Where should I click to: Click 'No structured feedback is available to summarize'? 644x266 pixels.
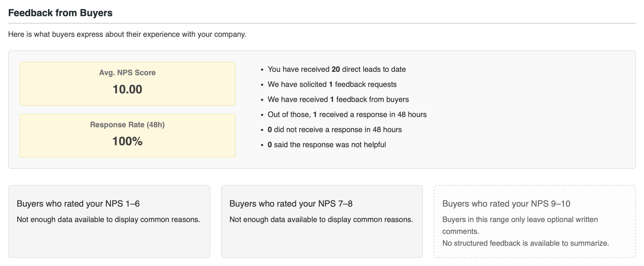[526, 243]
